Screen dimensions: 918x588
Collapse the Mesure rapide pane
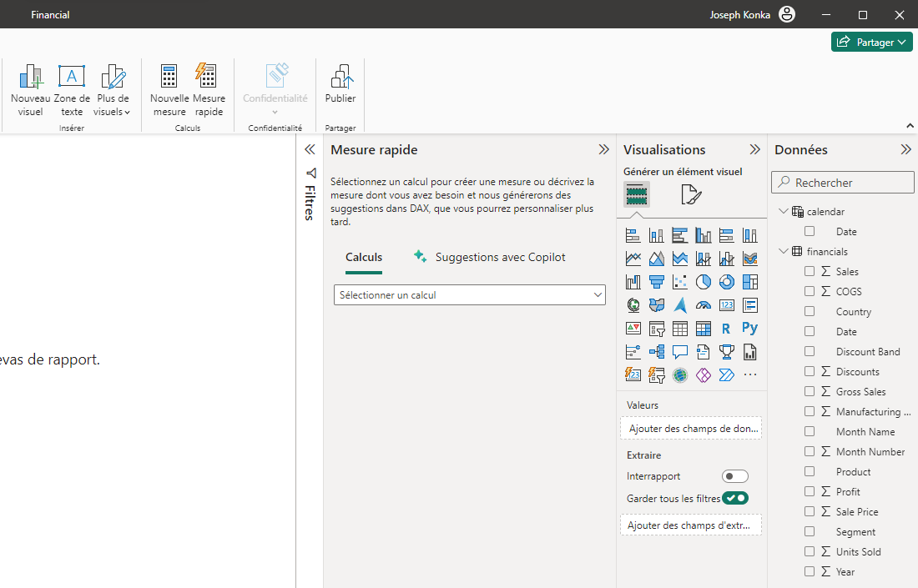(603, 150)
